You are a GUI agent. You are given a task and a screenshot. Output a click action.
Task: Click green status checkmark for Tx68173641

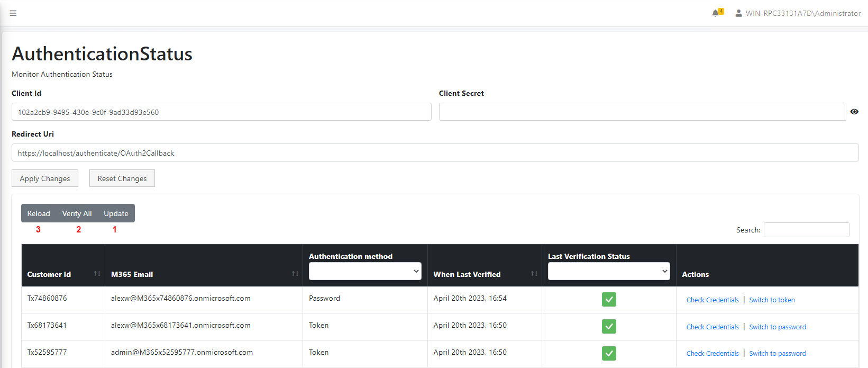point(609,327)
